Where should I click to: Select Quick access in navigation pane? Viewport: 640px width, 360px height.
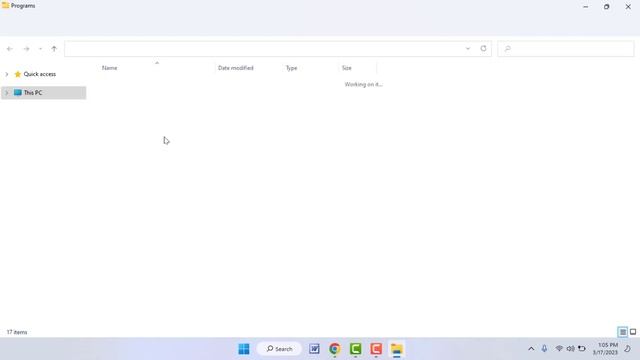pos(40,74)
